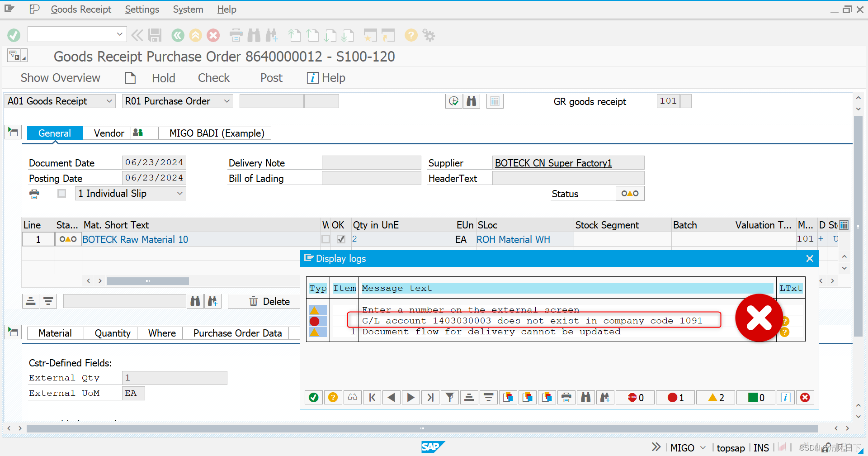The image size is (868, 456).
Task: Click the Set filter funnel icon in logs
Action: [x=450, y=397]
